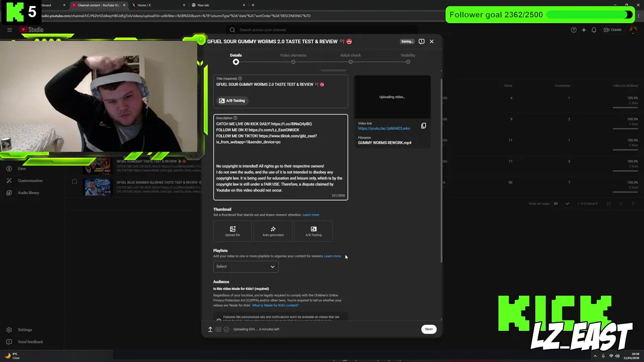Open the Blue Bomber Slushee video thumbnail
Image resolution: width=644 pixels, height=362 pixels.
(x=98, y=187)
